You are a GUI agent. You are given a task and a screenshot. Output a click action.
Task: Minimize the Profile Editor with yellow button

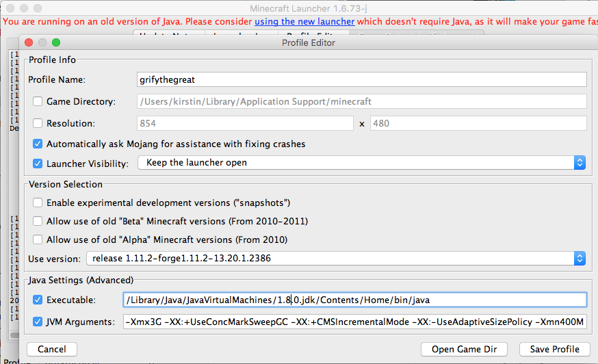[x=44, y=42]
